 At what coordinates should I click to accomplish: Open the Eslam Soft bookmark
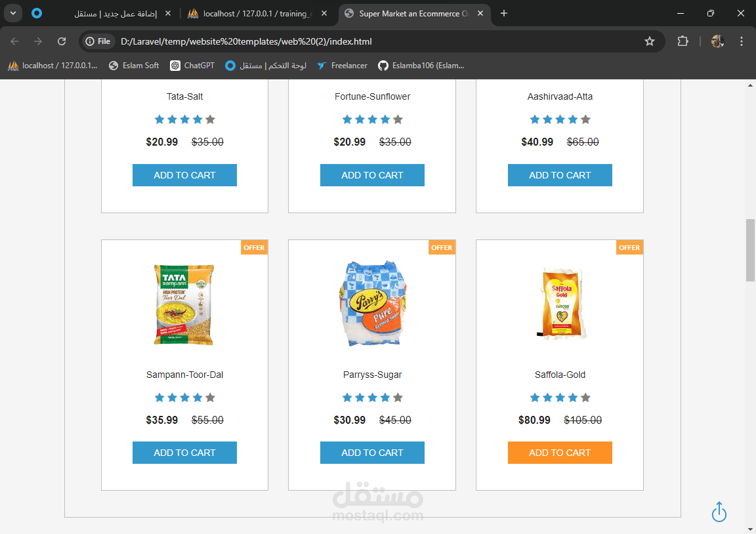pos(134,66)
